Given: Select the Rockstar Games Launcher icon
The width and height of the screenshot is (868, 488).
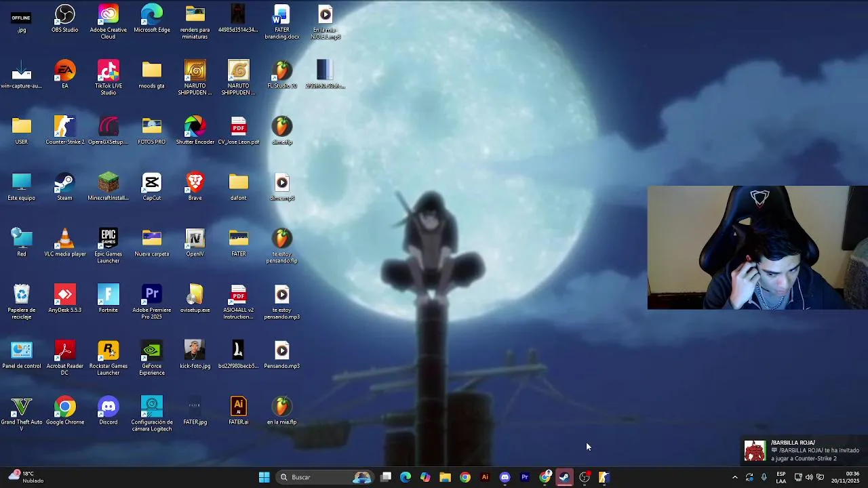Looking at the screenshot, I should 108,359.
